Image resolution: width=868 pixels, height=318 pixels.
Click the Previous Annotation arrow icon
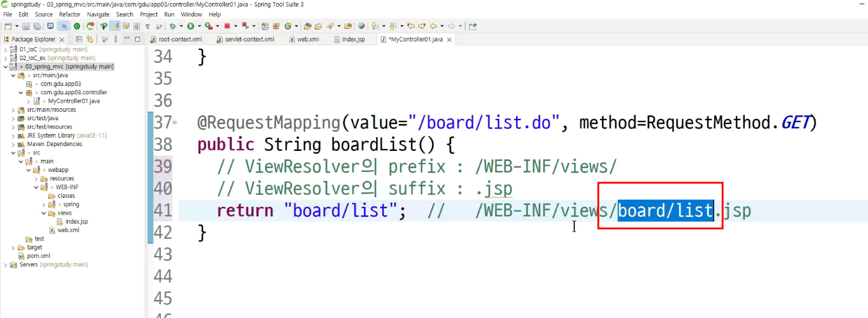point(393,26)
